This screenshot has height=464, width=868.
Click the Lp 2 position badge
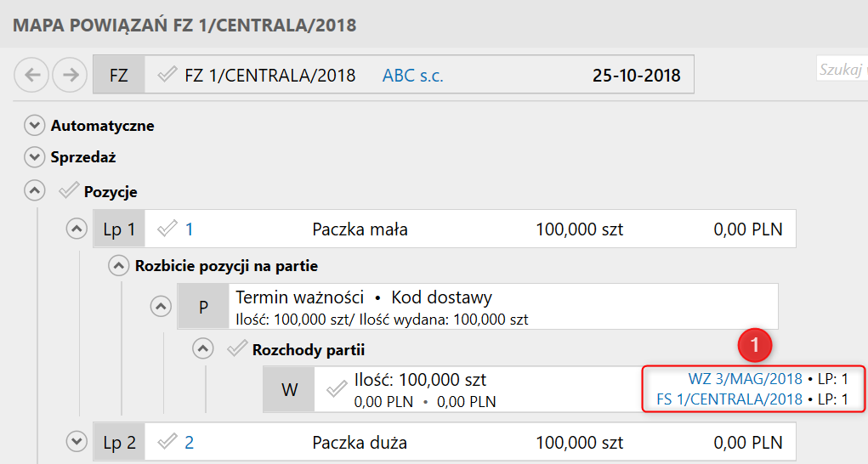(119, 442)
